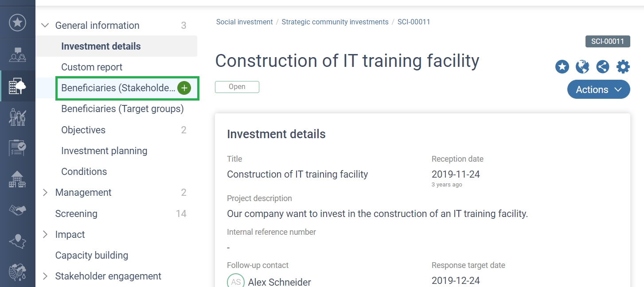Expand the Management section
Viewport: 644px width, 287px height.
pos(45,192)
